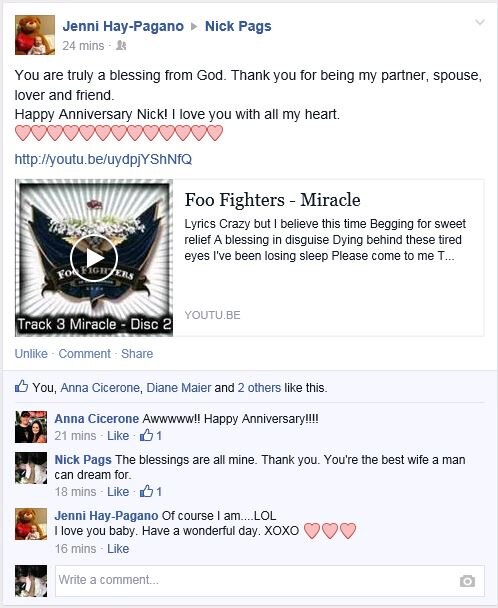The image size is (498, 608).
Task: Open Anna Cicerone's comment profile picture
Action: pos(31,427)
